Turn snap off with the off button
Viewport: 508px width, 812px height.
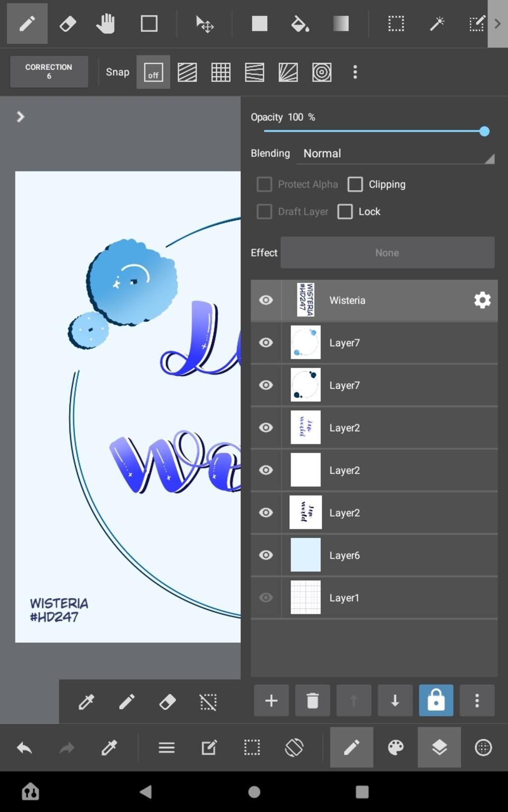(153, 72)
